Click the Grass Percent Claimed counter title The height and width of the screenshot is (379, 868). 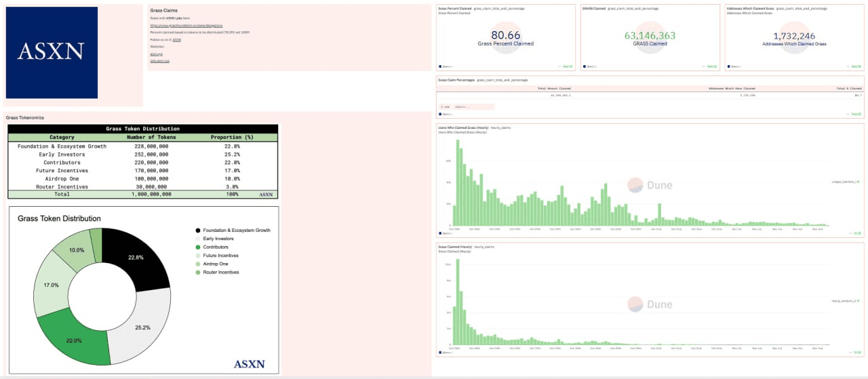pos(454,8)
